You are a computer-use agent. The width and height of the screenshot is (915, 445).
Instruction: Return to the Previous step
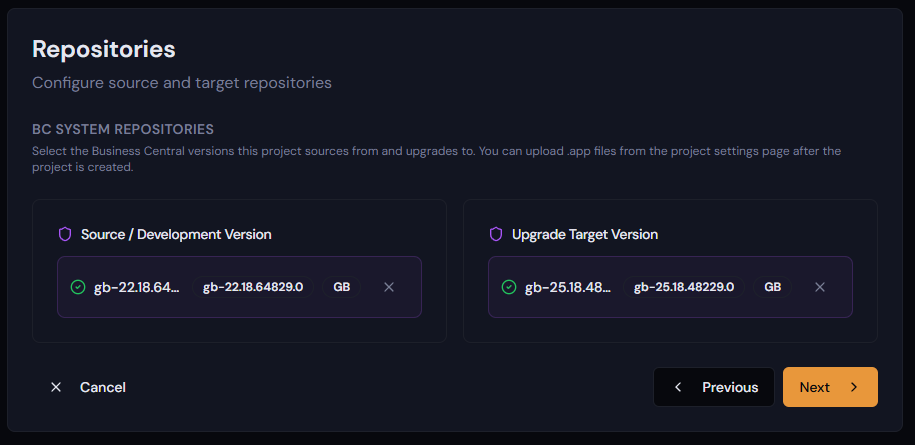[x=714, y=387]
